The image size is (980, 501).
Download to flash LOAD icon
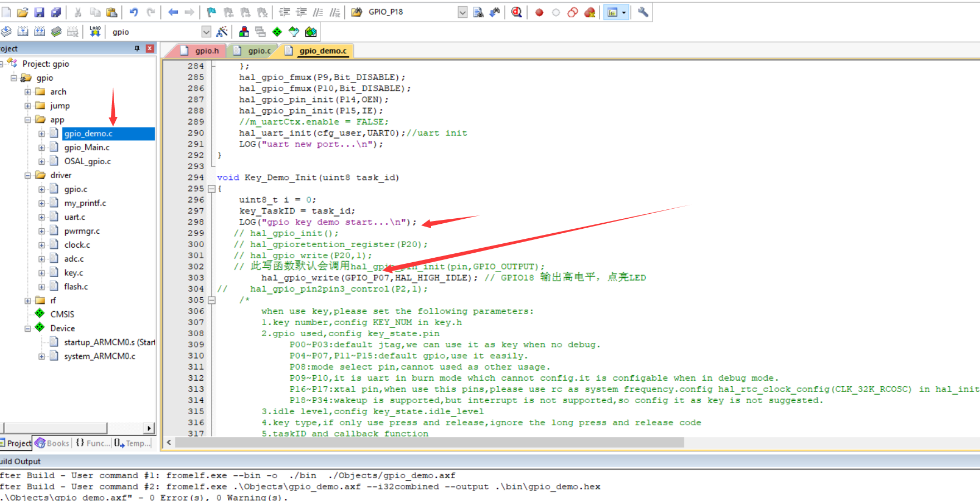point(95,32)
